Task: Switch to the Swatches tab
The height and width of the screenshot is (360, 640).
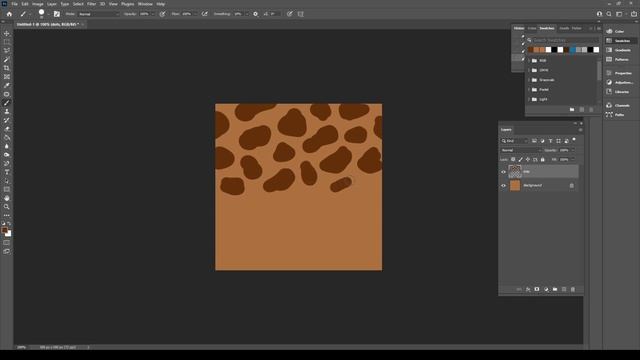Action: [x=547, y=28]
